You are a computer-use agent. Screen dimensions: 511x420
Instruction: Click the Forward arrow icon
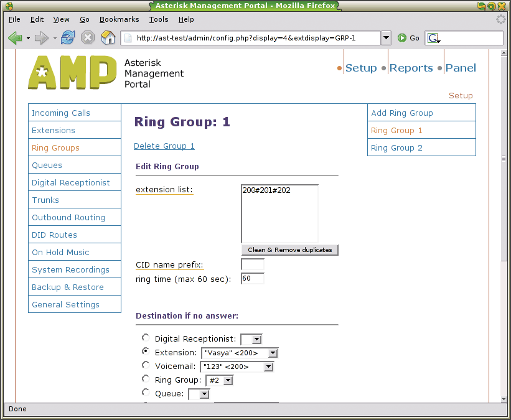click(41, 38)
